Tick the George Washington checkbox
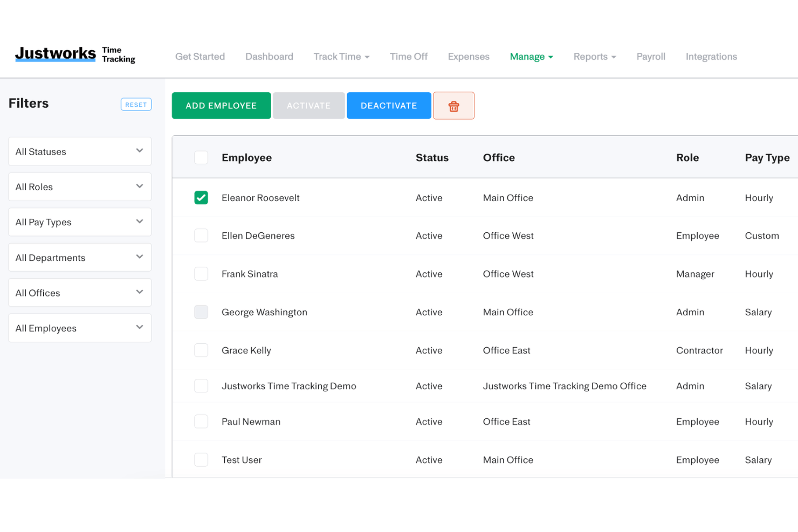798x532 pixels. click(201, 312)
